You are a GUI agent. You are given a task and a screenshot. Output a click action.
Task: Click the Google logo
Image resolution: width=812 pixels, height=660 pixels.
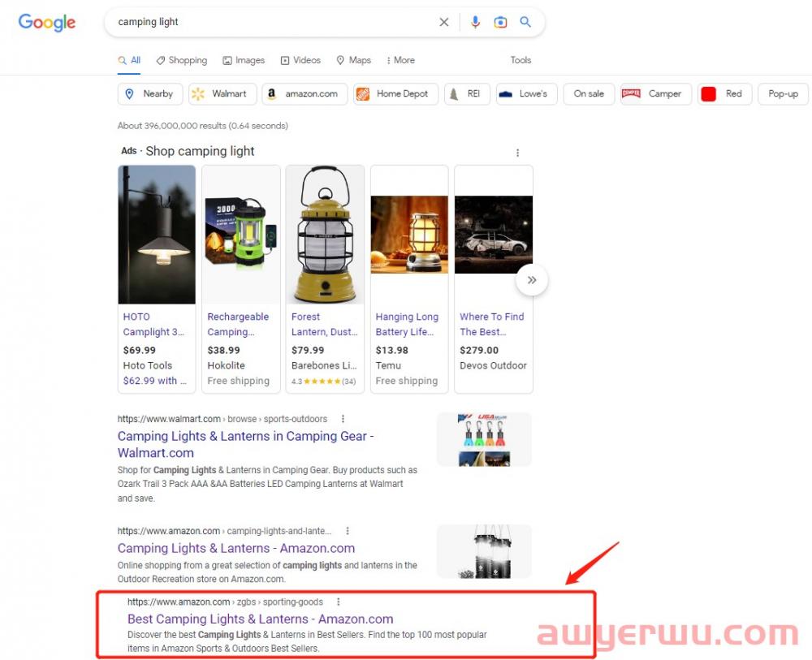47,23
